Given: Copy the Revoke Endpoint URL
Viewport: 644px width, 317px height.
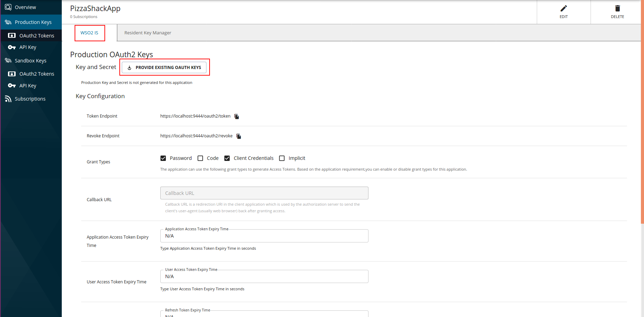Looking at the screenshot, I should pos(239,136).
